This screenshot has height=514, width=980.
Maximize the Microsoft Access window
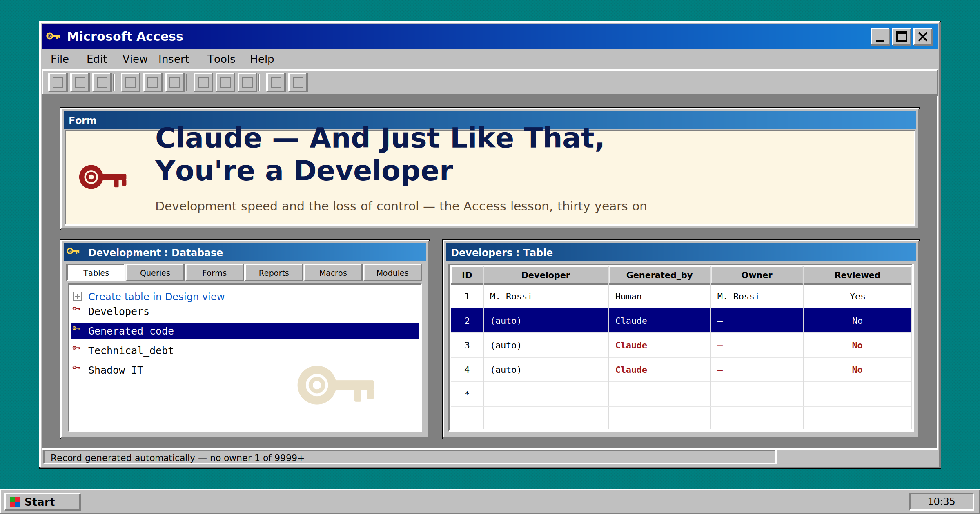pyautogui.click(x=901, y=37)
